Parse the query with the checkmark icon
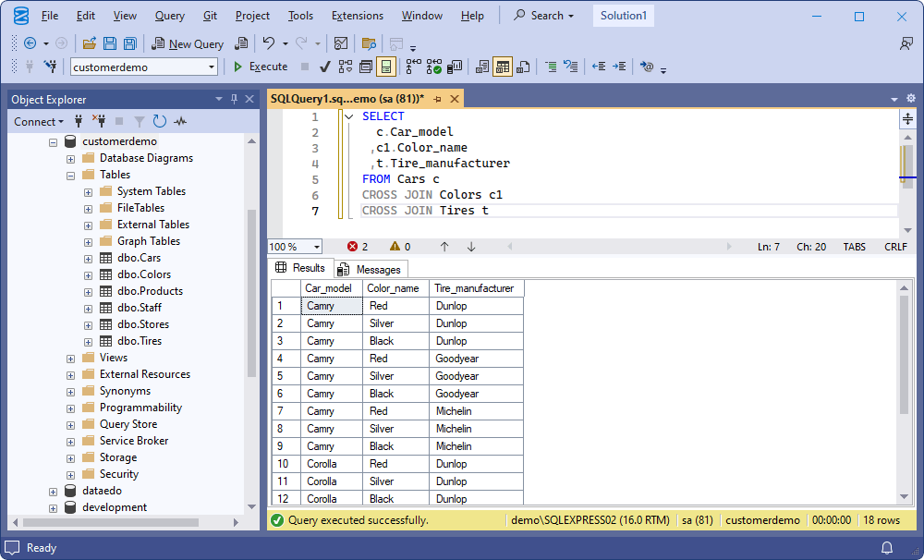Viewport: 924px width, 560px height. coord(325,66)
